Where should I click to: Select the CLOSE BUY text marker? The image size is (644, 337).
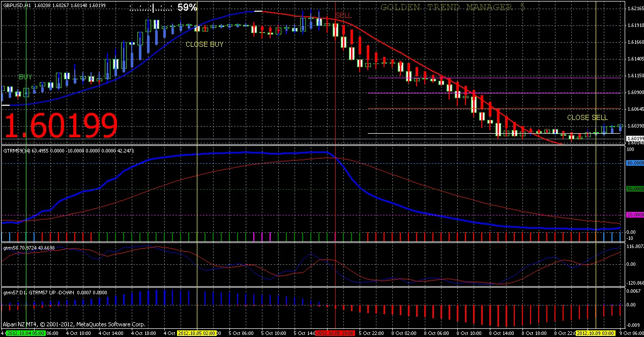[204, 45]
